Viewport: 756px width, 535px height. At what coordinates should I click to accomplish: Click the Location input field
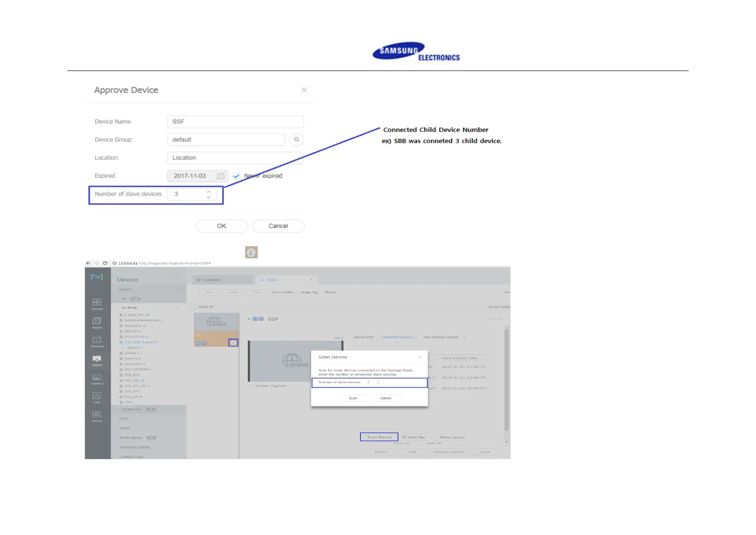coord(235,158)
